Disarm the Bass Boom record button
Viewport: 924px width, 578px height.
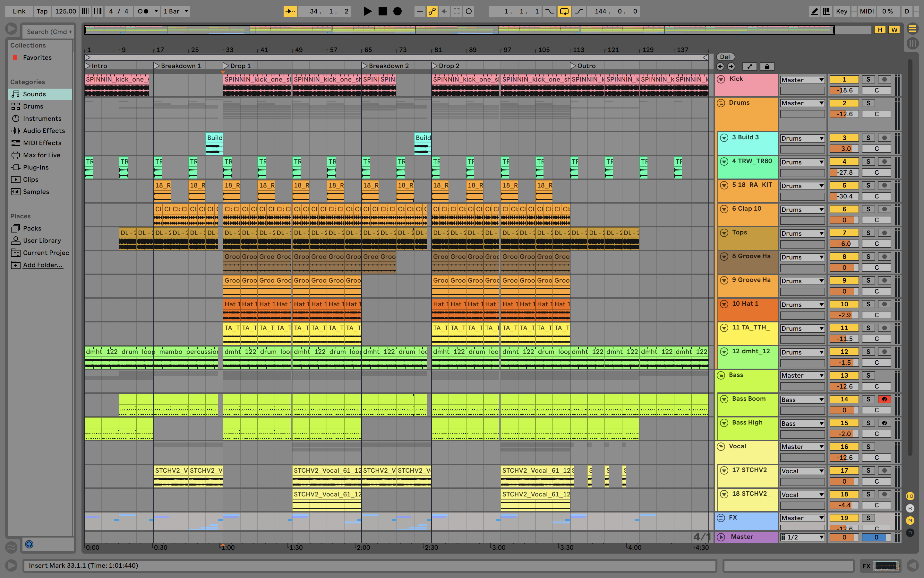[884, 399]
